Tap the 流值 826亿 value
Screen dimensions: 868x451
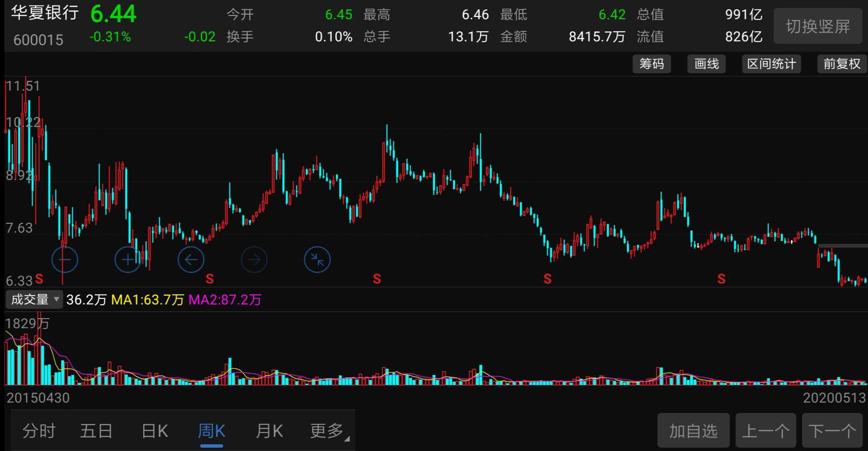(743, 37)
